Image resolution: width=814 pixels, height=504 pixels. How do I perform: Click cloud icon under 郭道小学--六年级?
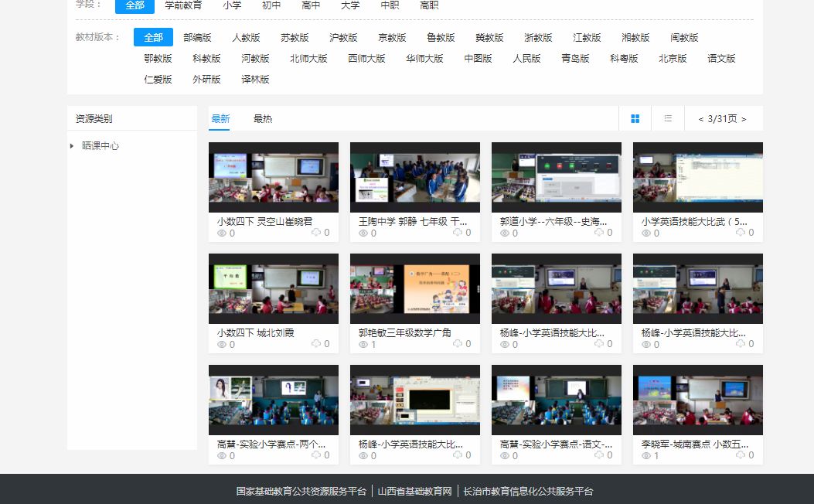(599, 232)
